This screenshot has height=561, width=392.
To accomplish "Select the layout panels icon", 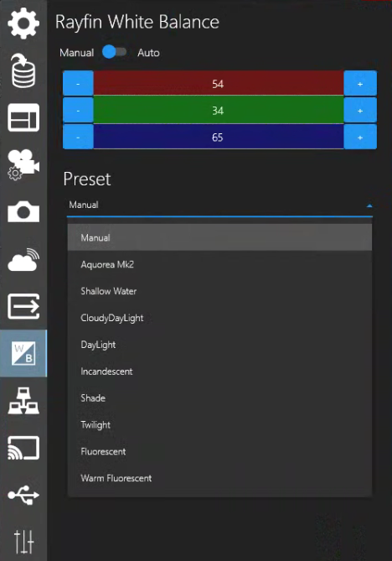I will 23,117.
